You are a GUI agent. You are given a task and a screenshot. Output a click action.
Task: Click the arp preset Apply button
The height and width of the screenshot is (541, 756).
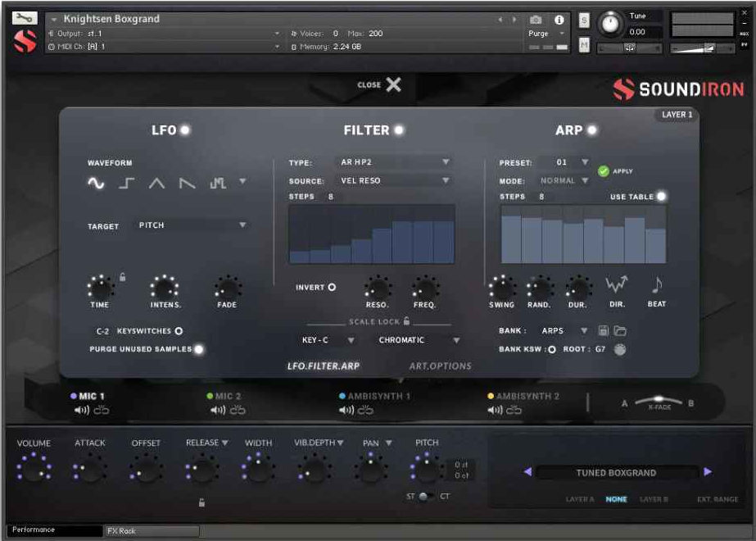click(604, 171)
